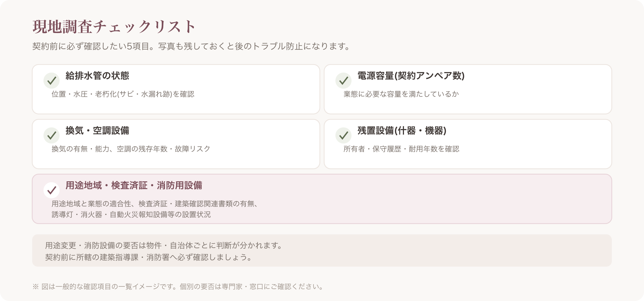This screenshot has width=644, height=301.
Task: Click the footnote starting with ※ 図は一般的な
Action: point(179,287)
